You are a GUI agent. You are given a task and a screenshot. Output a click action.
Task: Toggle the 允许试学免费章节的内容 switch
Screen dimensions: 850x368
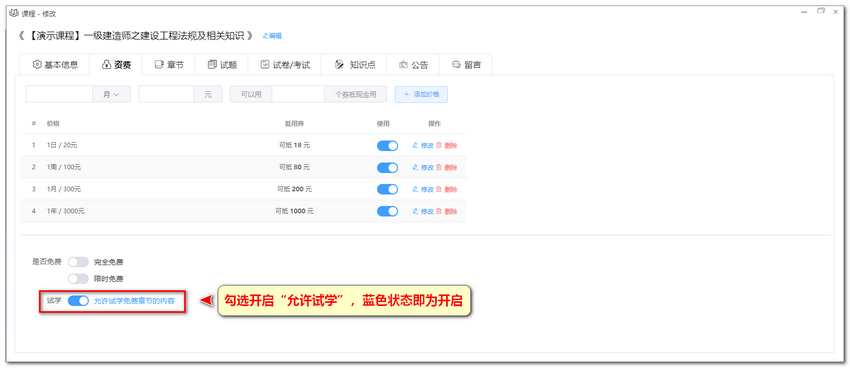pos(78,301)
